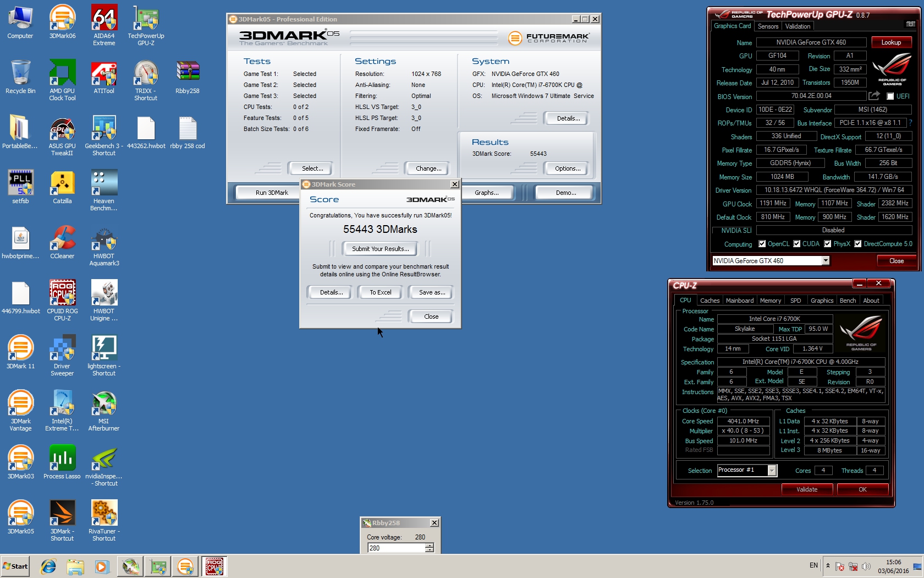
Task: Open Memory tab in CPU-Z
Action: 771,301
